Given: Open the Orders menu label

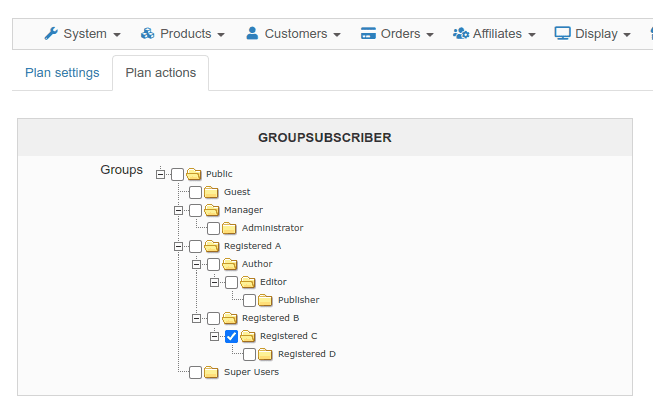Looking at the screenshot, I should click(x=400, y=33).
